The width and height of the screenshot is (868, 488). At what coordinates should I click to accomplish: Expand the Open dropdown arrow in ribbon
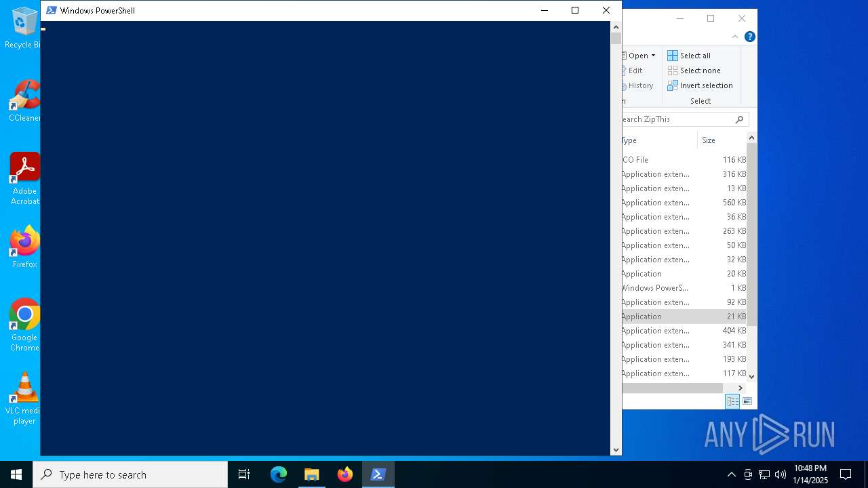pos(653,56)
